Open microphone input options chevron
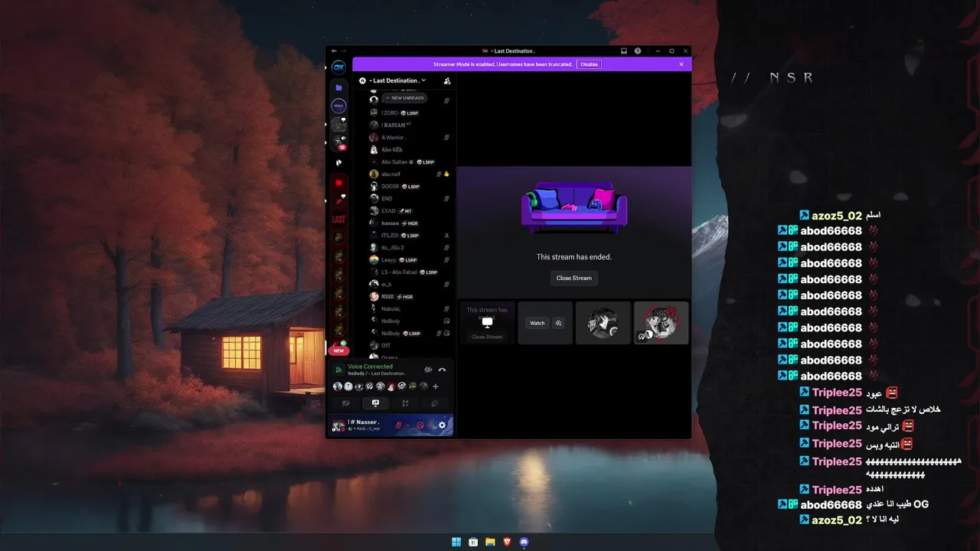This screenshot has width=980, height=551. tap(407, 425)
